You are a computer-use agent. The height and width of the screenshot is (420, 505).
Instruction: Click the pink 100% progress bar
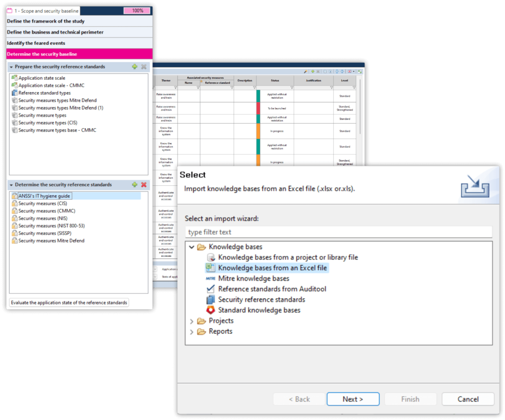click(137, 10)
